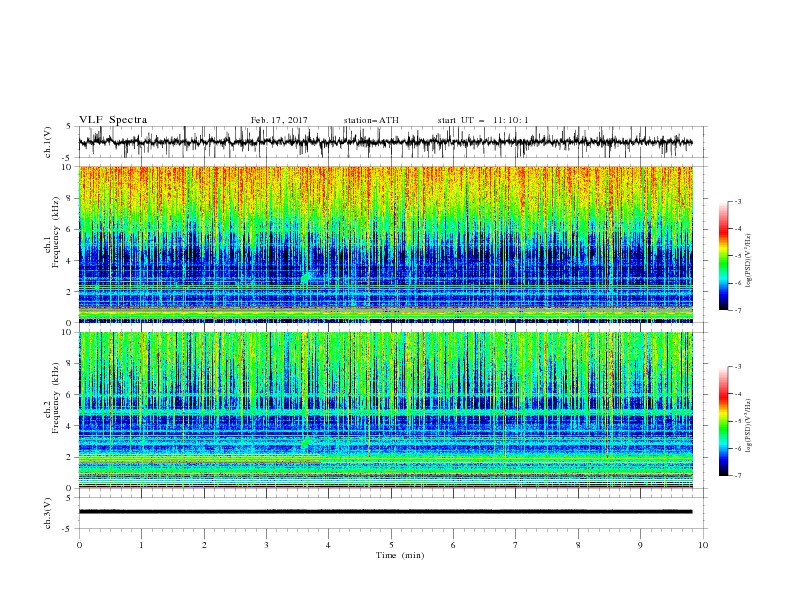
Task: Click the time axis tick label "0"
Action: (79, 545)
